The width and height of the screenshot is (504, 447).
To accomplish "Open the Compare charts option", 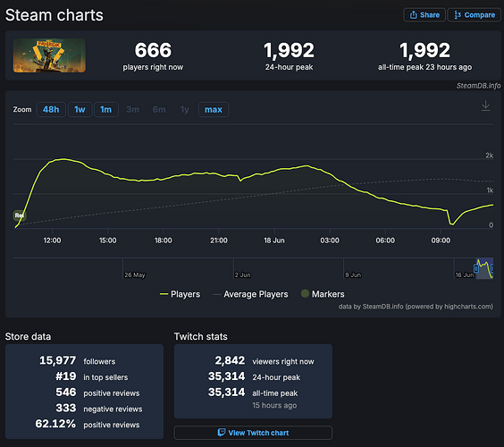I will click(475, 15).
